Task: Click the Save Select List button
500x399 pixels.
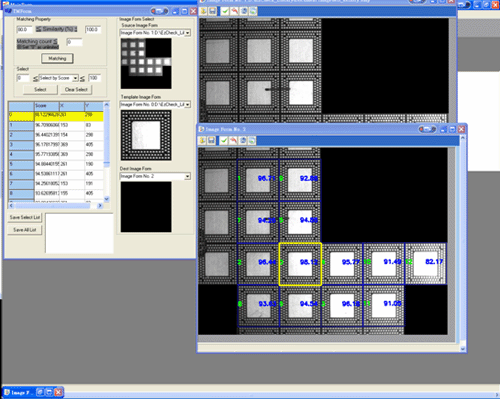Action: point(25,217)
